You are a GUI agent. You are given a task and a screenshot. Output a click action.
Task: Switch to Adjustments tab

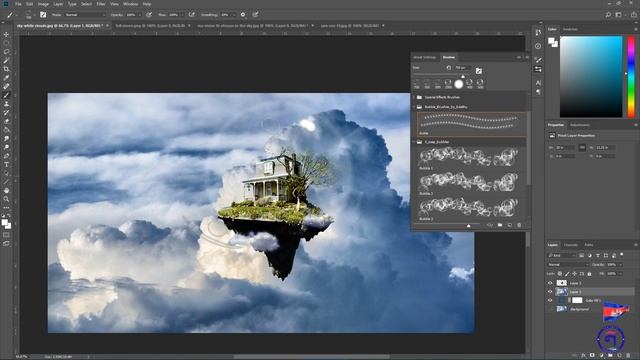click(x=580, y=125)
